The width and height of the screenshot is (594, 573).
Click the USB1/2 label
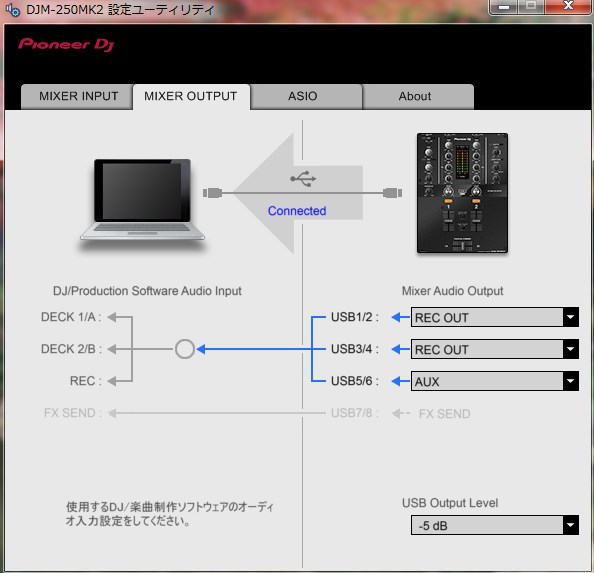click(355, 317)
